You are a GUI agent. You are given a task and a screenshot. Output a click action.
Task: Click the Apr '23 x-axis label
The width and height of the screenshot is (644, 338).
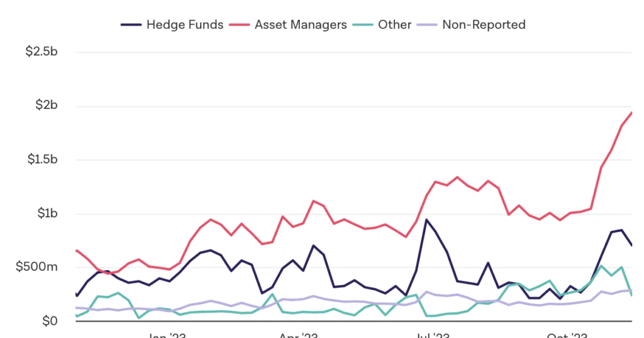[x=299, y=334]
